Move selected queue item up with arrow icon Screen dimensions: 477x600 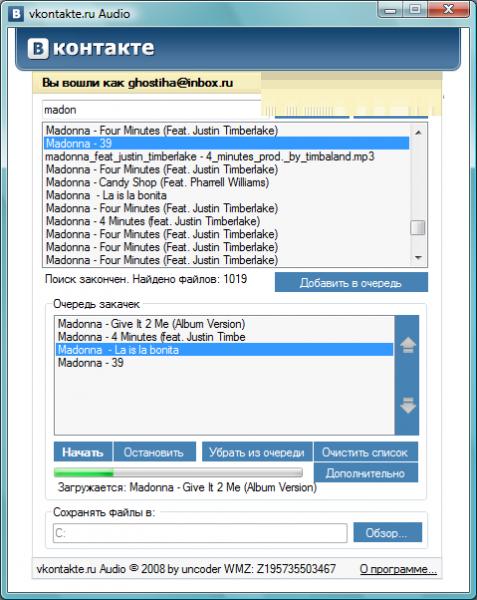(x=408, y=345)
